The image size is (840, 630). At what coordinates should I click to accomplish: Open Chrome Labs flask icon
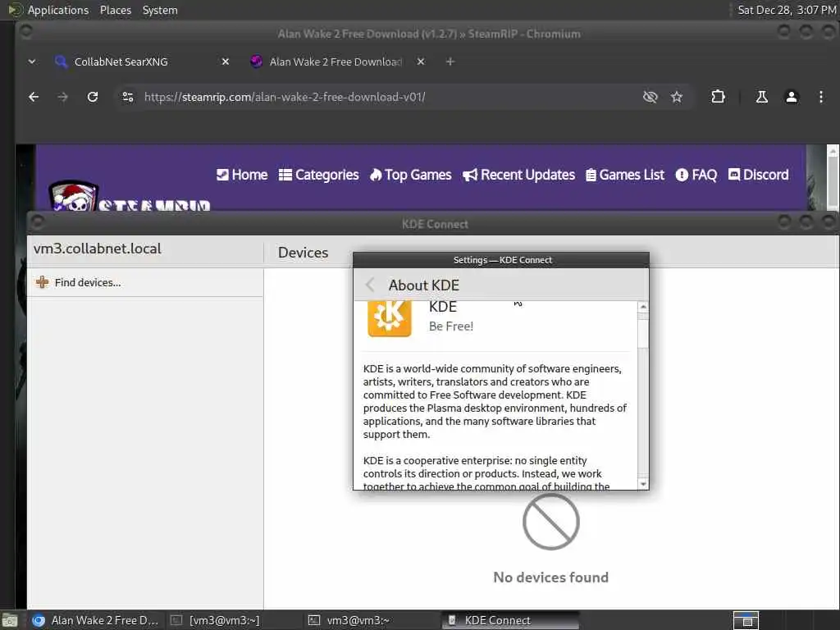tap(762, 97)
